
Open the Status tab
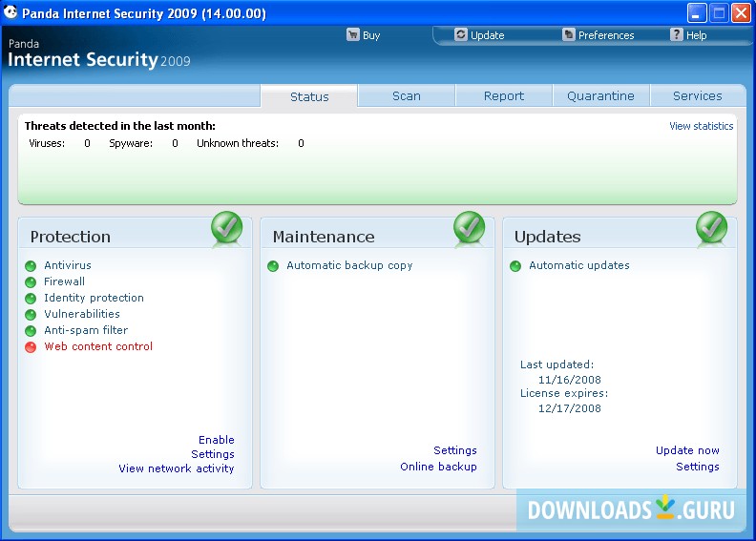[x=309, y=96]
